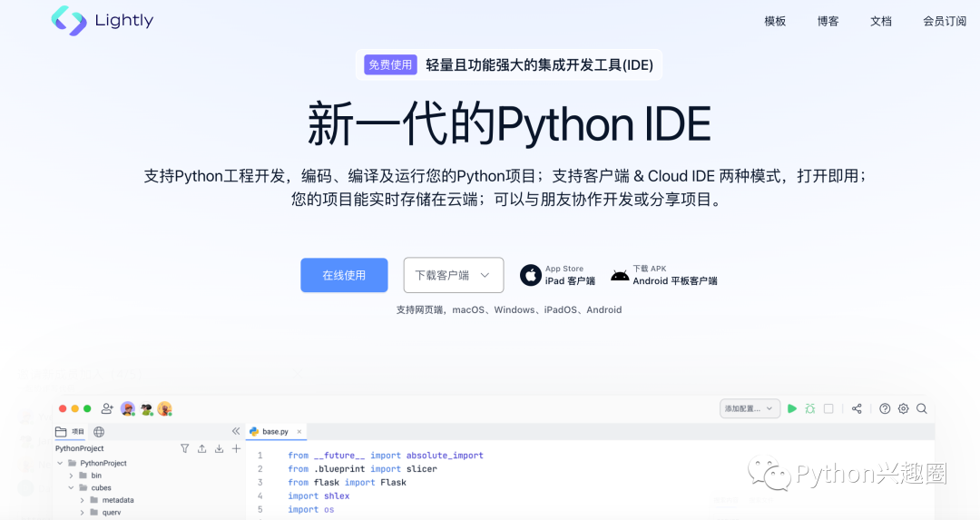Click 'absolute_import' in line 1
This screenshot has width=980, height=520.
[x=445, y=456]
